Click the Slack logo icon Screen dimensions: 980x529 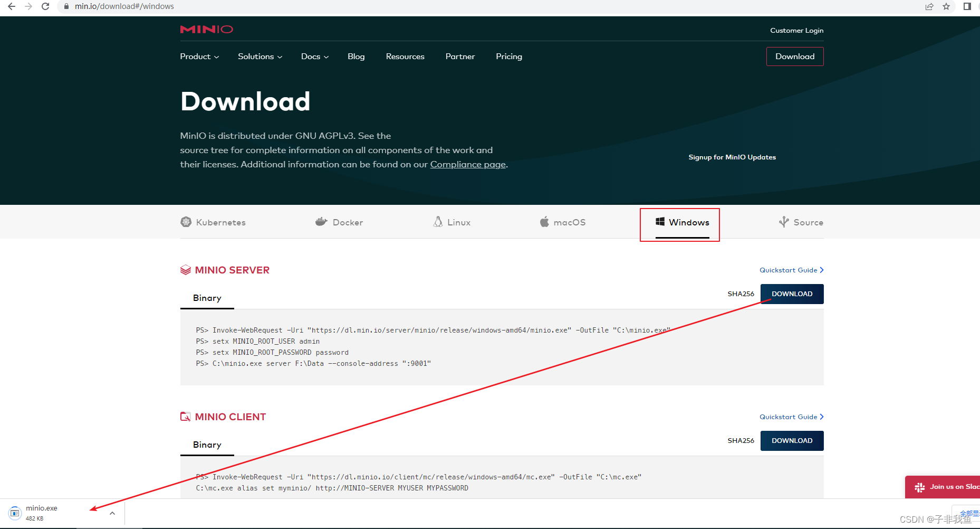(920, 487)
